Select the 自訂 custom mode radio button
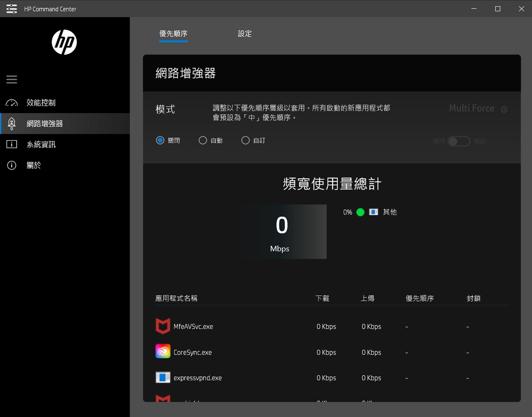The height and width of the screenshot is (417, 532). pyautogui.click(x=245, y=140)
